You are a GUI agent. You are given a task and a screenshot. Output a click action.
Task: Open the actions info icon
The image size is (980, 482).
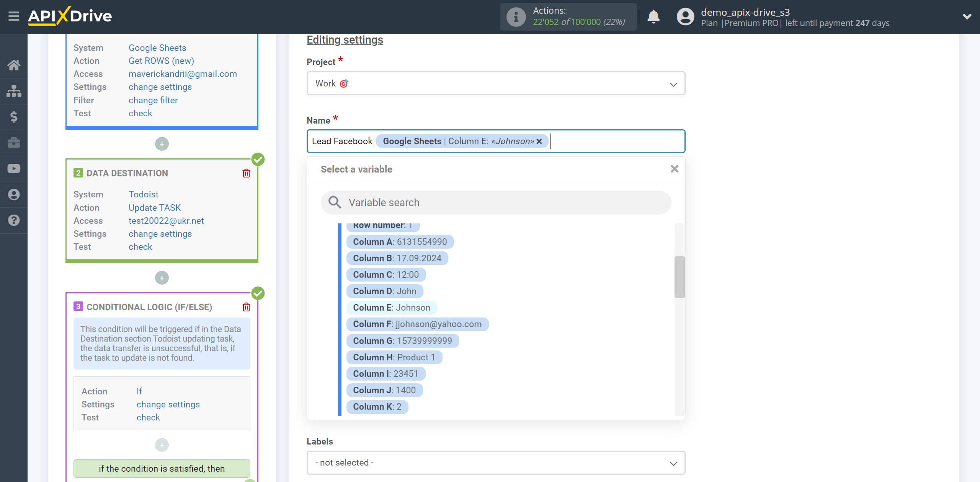(x=516, y=17)
